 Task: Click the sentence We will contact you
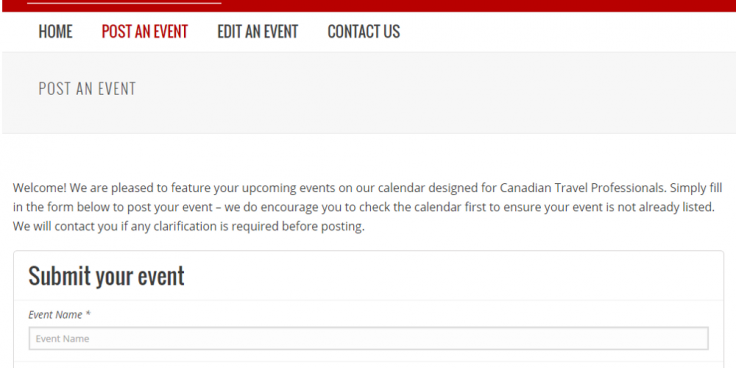click(x=189, y=226)
